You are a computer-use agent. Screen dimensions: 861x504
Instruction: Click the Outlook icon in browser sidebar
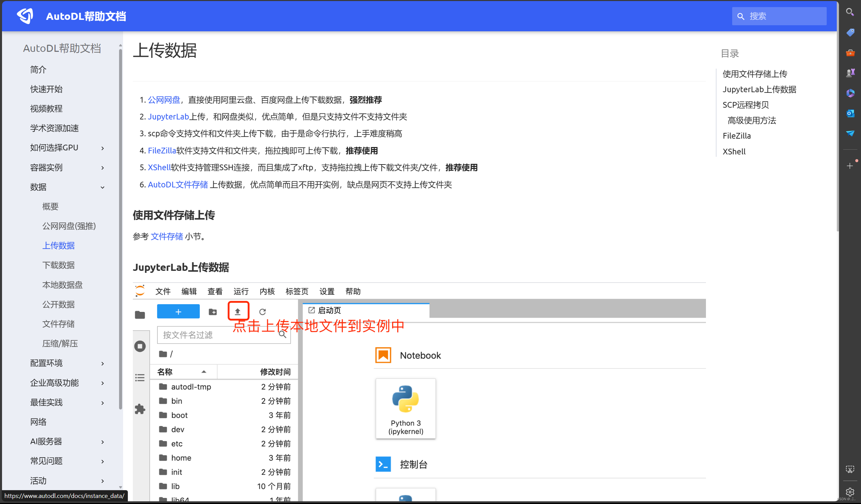[850, 113]
